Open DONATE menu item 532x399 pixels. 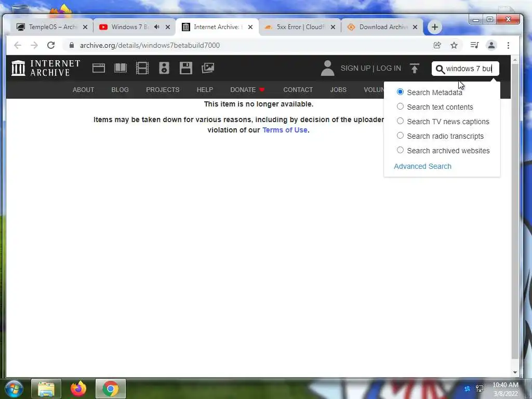pyautogui.click(x=247, y=89)
